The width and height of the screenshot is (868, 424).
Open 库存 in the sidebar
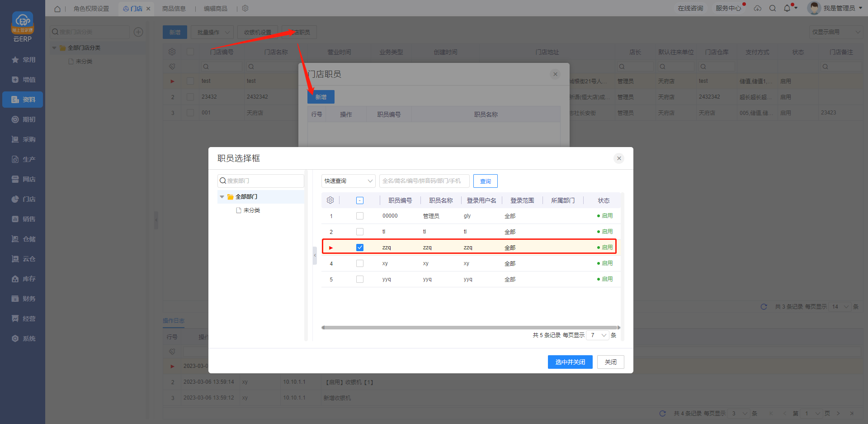pyautogui.click(x=23, y=279)
